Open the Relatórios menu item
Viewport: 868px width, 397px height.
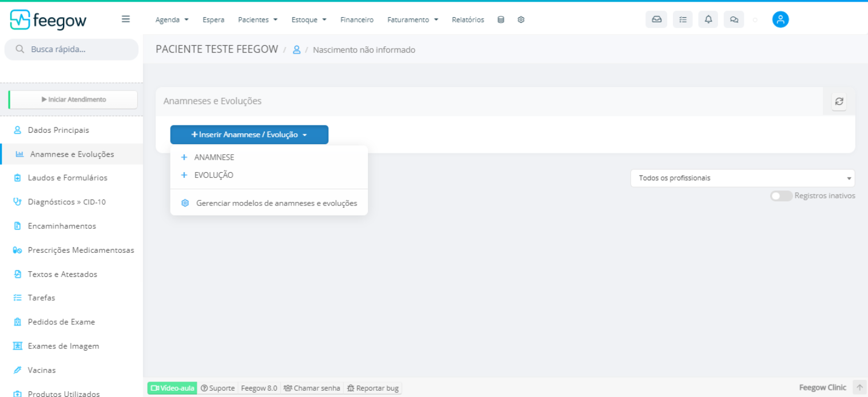pyautogui.click(x=468, y=19)
